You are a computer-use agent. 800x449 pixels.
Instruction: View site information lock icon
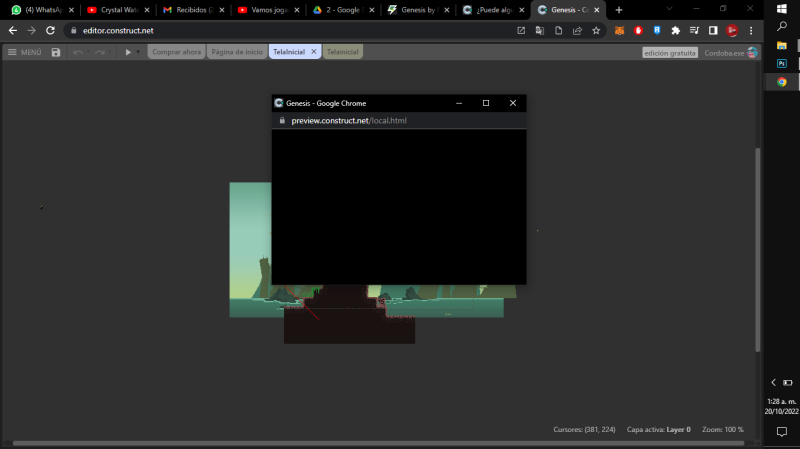[x=73, y=31]
